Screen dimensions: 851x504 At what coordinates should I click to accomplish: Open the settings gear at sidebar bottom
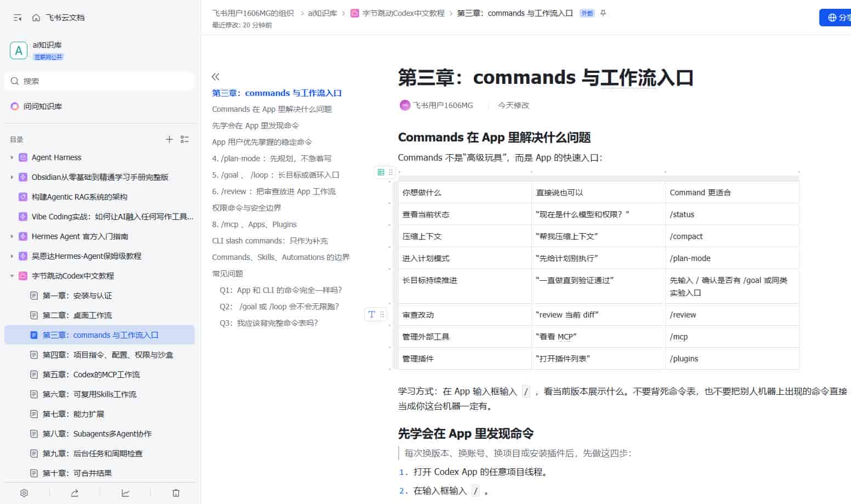pyautogui.click(x=24, y=493)
